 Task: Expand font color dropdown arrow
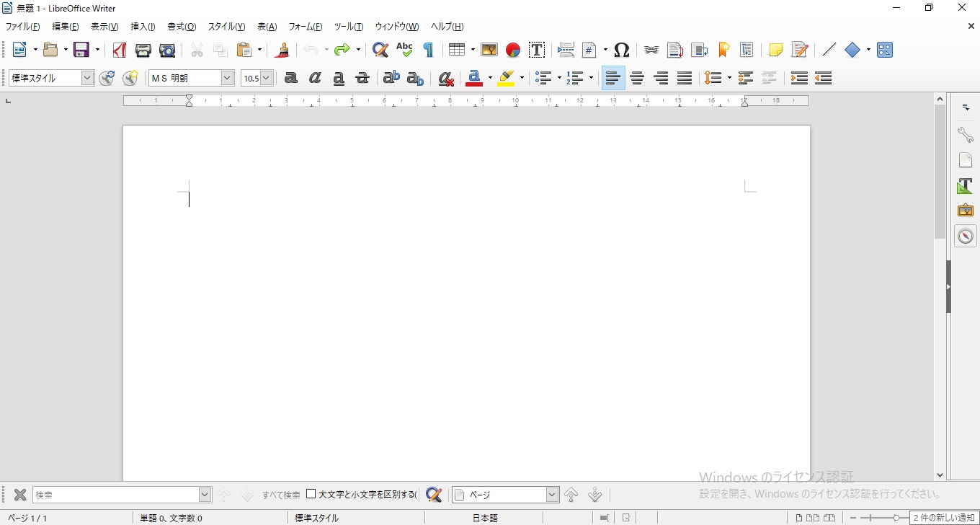pos(490,78)
